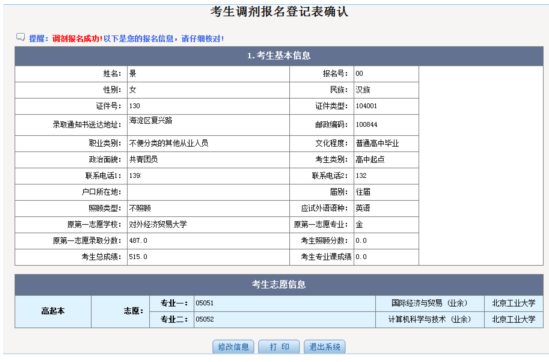Viewport: 549px width, 362px height.
Task: Select the 届别 value 往届
Action: point(363,192)
